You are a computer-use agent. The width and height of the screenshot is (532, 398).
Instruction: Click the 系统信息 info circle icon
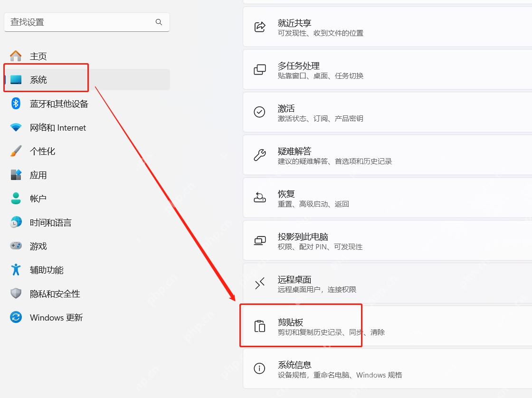(x=259, y=369)
